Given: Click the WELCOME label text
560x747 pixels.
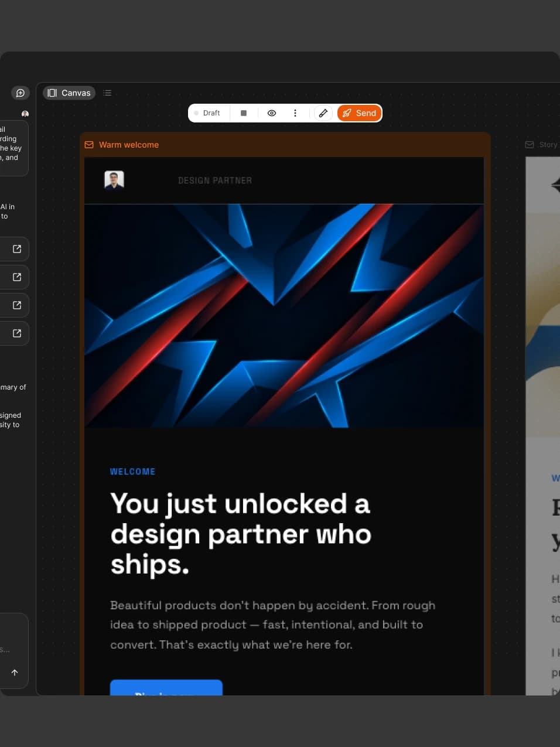Looking at the screenshot, I should tap(133, 472).
